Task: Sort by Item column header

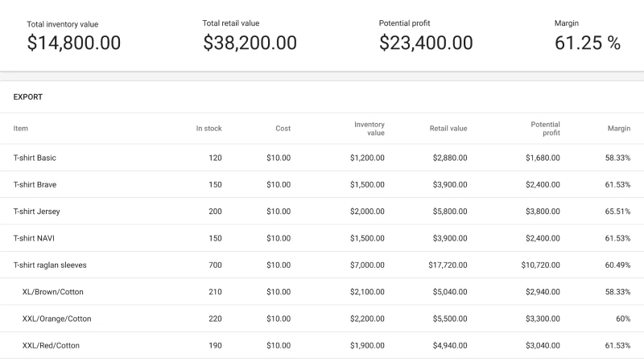Action: pos(21,129)
